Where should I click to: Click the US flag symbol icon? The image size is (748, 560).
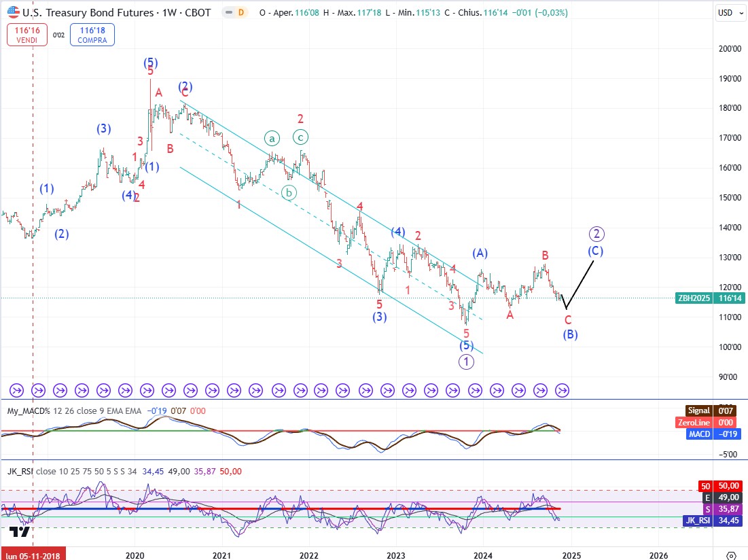click(x=14, y=12)
